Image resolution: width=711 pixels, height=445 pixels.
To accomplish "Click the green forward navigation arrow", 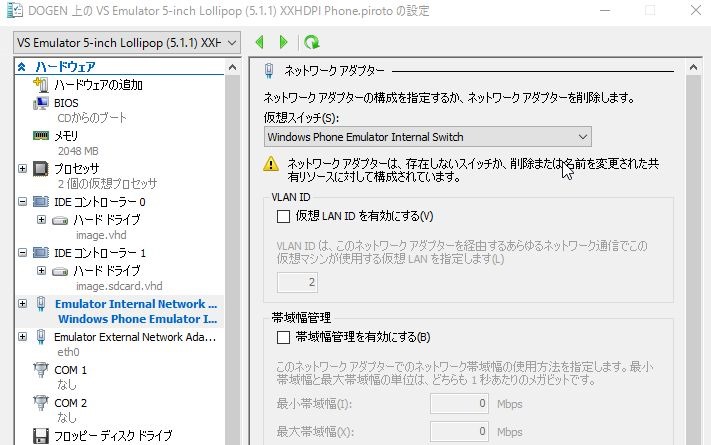I will tap(284, 42).
